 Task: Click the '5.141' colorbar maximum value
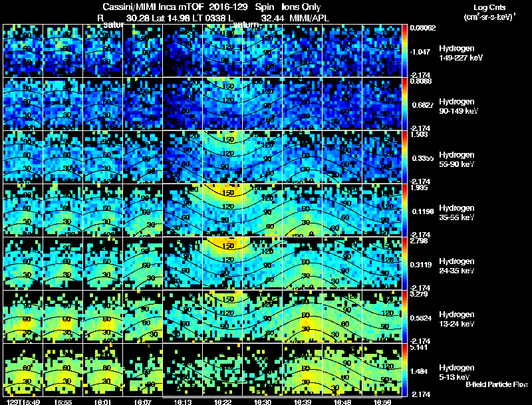pyautogui.click(x=419, y=347)
